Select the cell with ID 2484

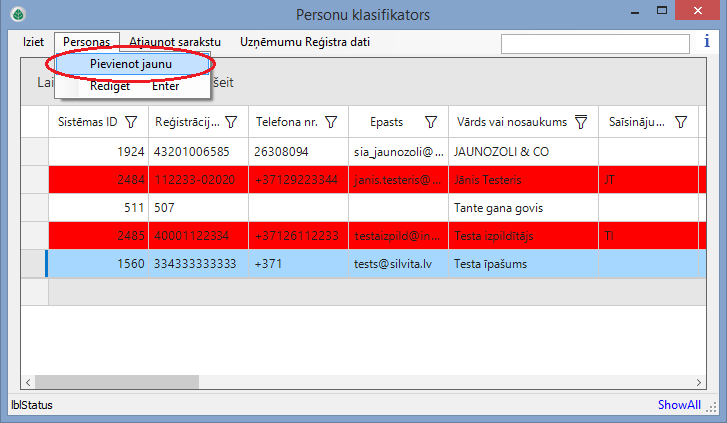(98, 180)
